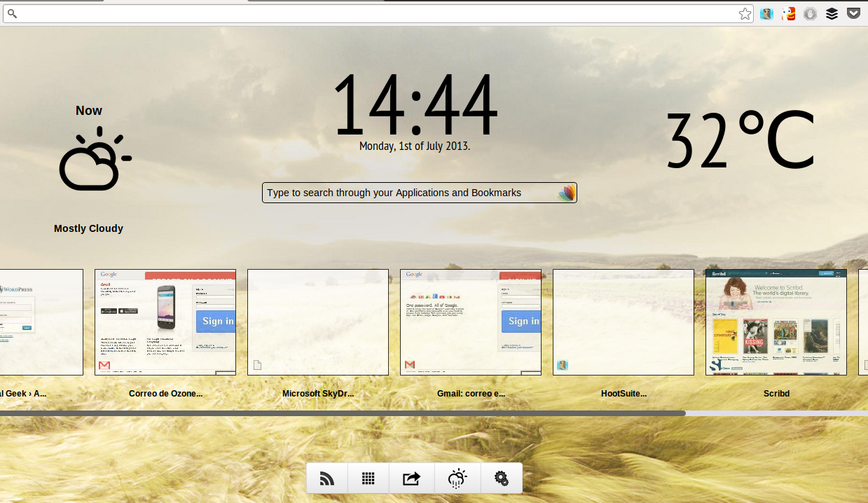Screen dimensions: 868x503
Task: Open settings with the gears icon
Action: 501,478
